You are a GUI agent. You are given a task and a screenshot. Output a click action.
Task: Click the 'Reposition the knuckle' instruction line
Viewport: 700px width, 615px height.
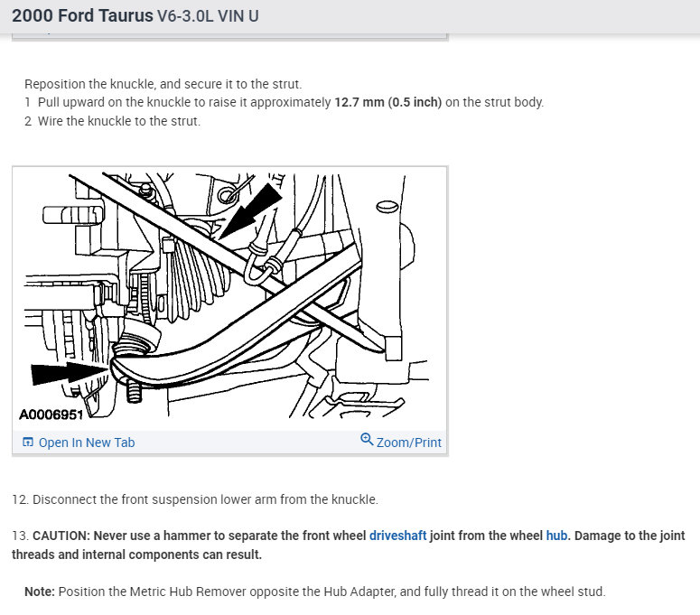163,84
